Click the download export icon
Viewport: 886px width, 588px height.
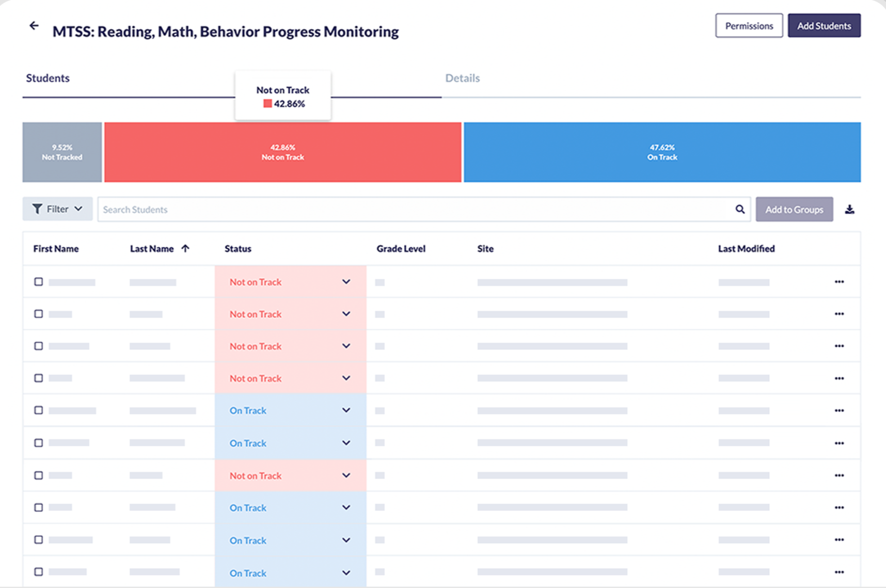coord(849,209)
